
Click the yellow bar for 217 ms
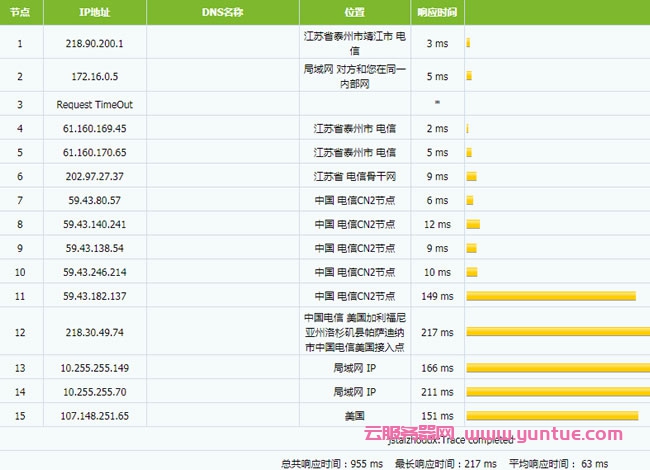pos(557,332)
